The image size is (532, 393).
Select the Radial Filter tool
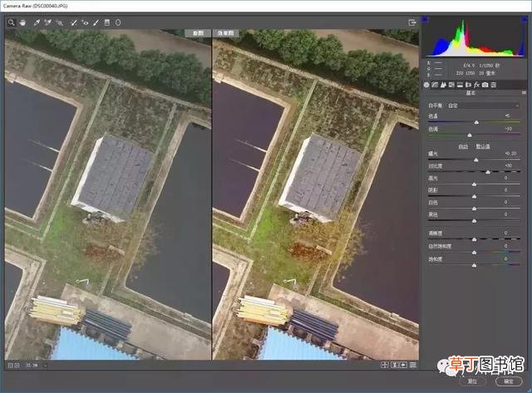[x=118, y=22]
